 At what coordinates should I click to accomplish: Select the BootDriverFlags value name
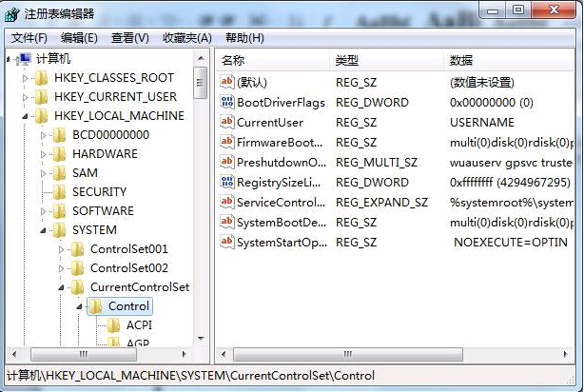click(x=281, y=103)
